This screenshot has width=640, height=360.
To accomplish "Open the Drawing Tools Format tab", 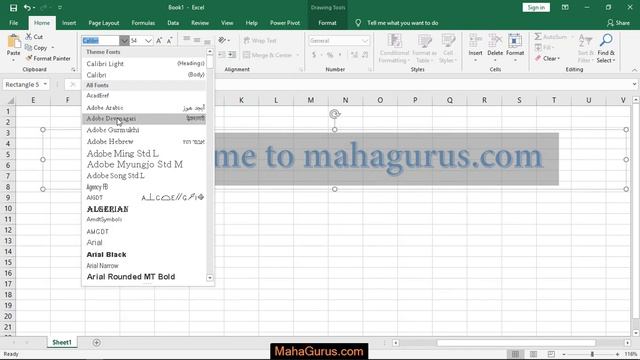I will pos(327,23).
